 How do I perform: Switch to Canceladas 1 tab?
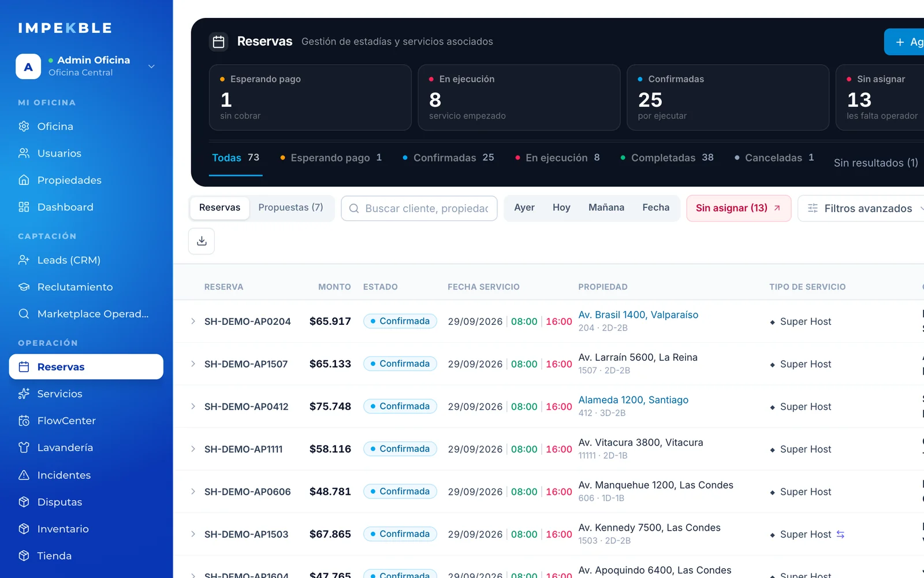(x=774, y=158)
